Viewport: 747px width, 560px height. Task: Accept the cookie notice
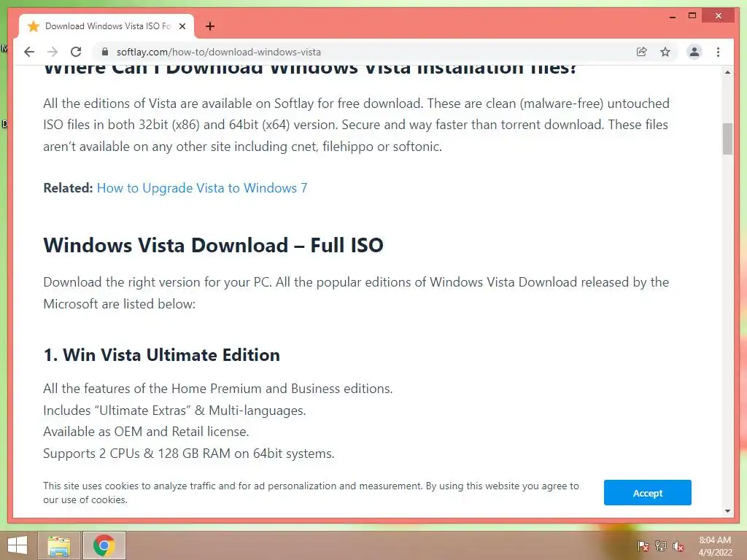coord(648,493)
